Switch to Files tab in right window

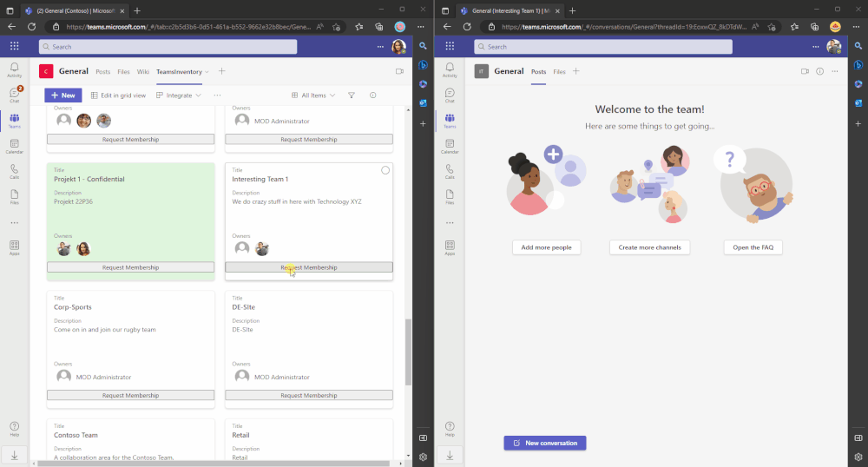coord(559,72)
